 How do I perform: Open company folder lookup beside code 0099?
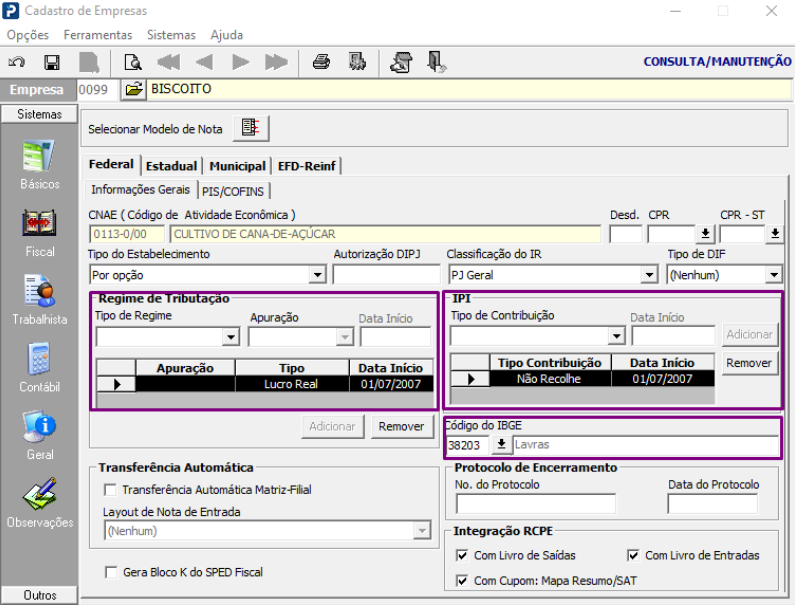pos(134,90)
